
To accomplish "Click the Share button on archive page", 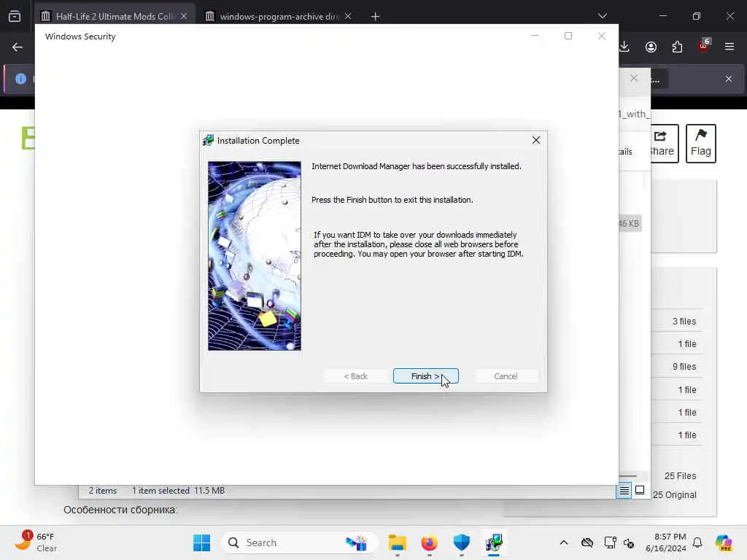I will (x=662, y=144).
